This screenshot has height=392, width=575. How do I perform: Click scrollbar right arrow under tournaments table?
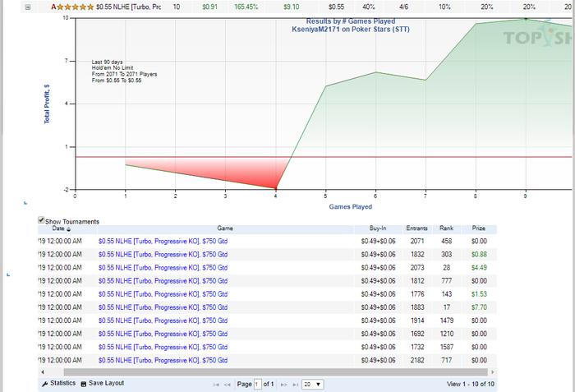492,372
